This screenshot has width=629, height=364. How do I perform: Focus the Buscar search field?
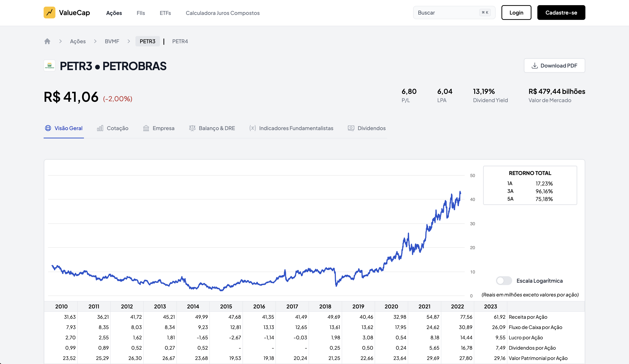point(454,13)
